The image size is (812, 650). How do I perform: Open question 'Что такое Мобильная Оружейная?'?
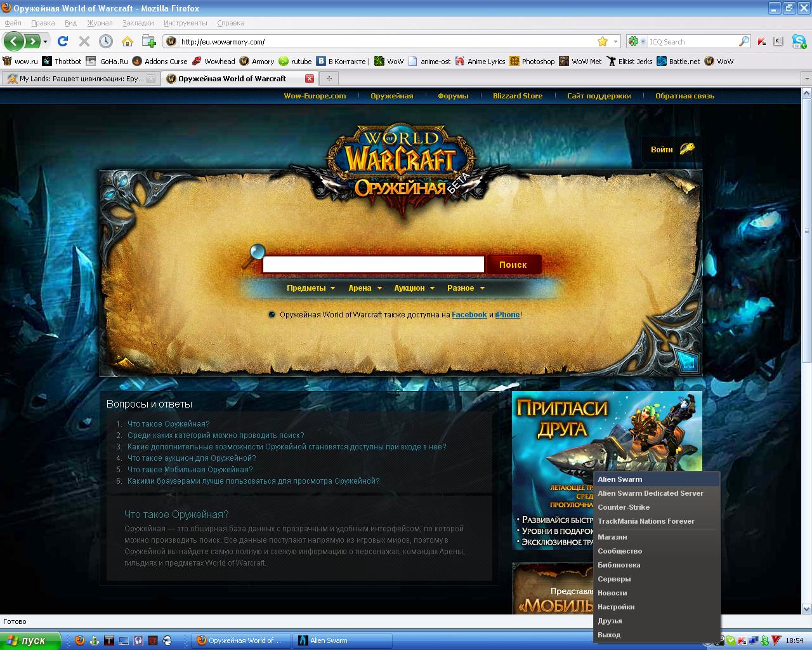[x=190, y=470]
